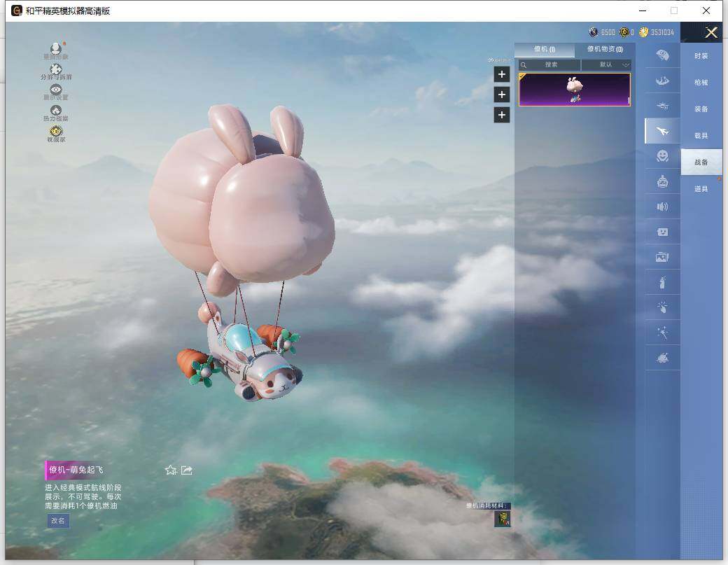728x565 pixels.
Task: Minimize the emulator window
Action: tap(643, 11)
